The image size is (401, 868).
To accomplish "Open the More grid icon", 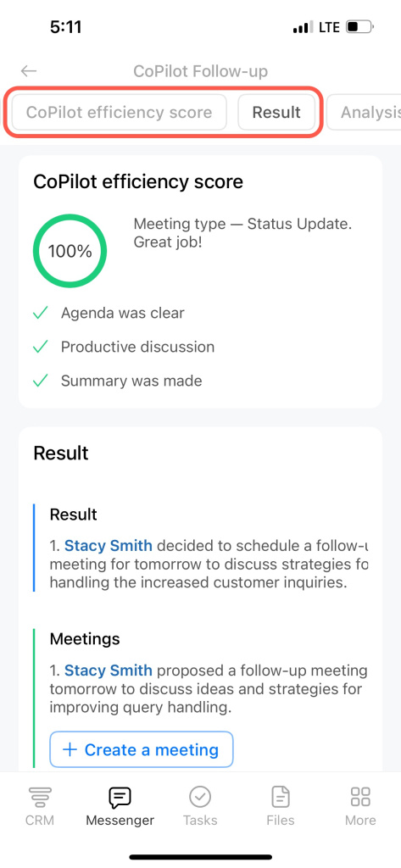I will (x=360, y=798).
